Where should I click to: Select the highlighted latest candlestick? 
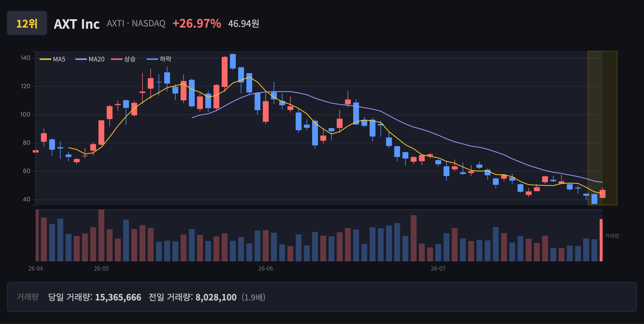(602, 194)
